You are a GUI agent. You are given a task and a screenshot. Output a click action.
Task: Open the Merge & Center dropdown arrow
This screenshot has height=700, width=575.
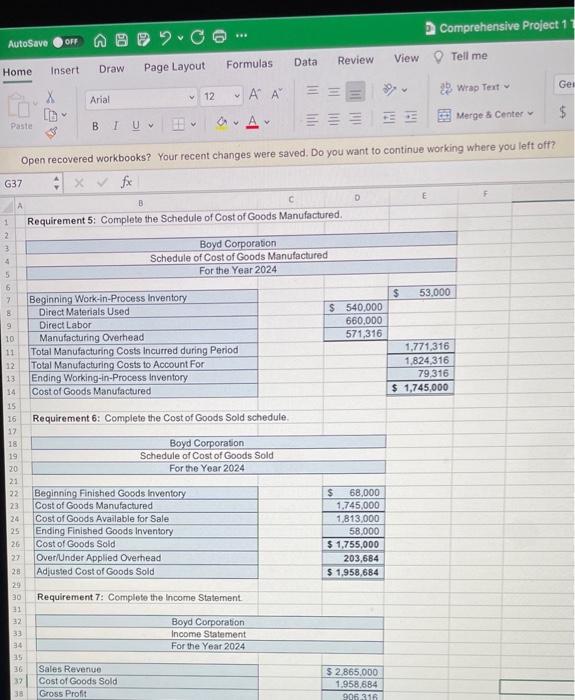(530, 113)
